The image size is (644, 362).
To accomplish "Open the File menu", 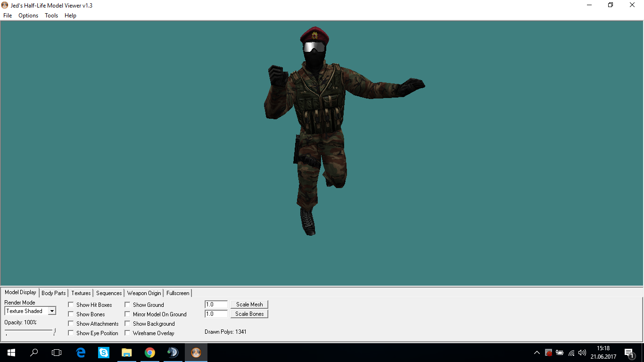I will 8,16.
